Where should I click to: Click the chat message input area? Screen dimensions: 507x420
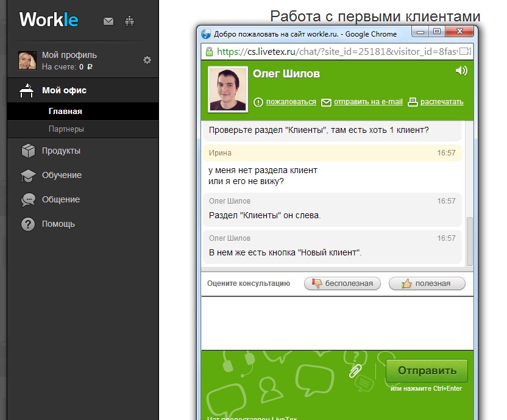point(337,323)
